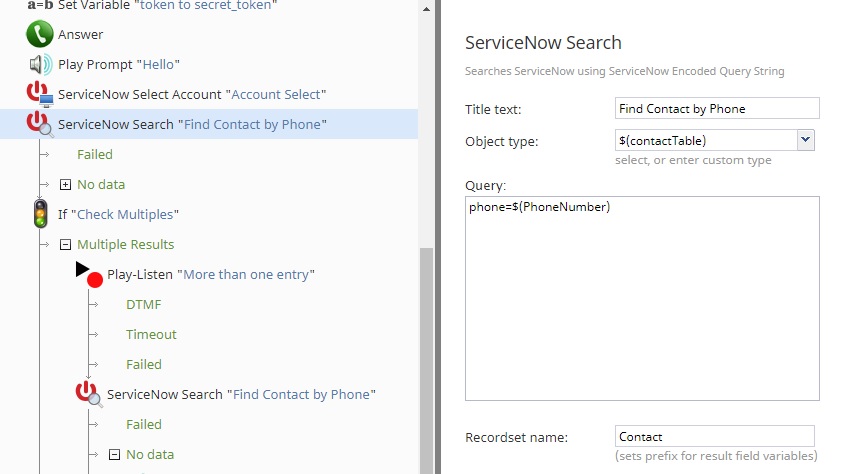Expand the No data branch under first search
This screenshot has width=855, height=474.
(x=65, y=184)
